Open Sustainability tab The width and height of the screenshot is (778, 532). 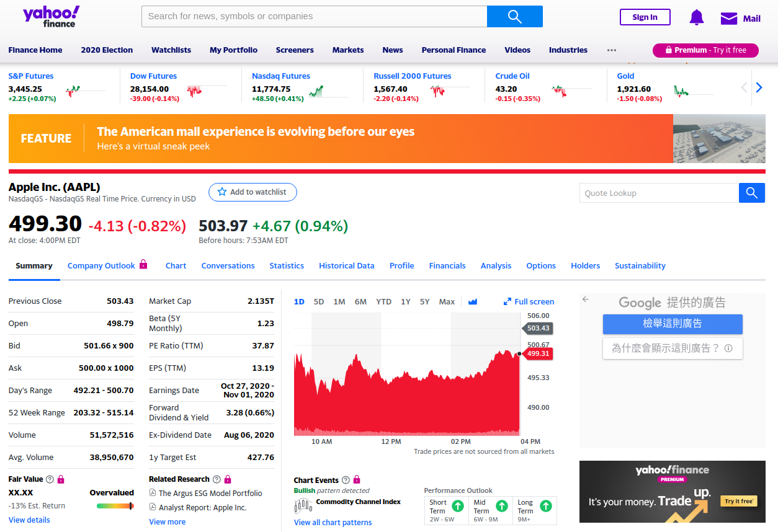[x=640, y=265]
